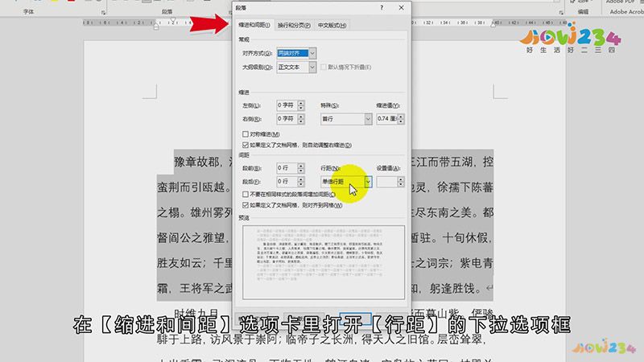Toggle the 对称缩进 mirror indents checkbox
This screenshot has height=362, width=644.
tap(246, 134)
